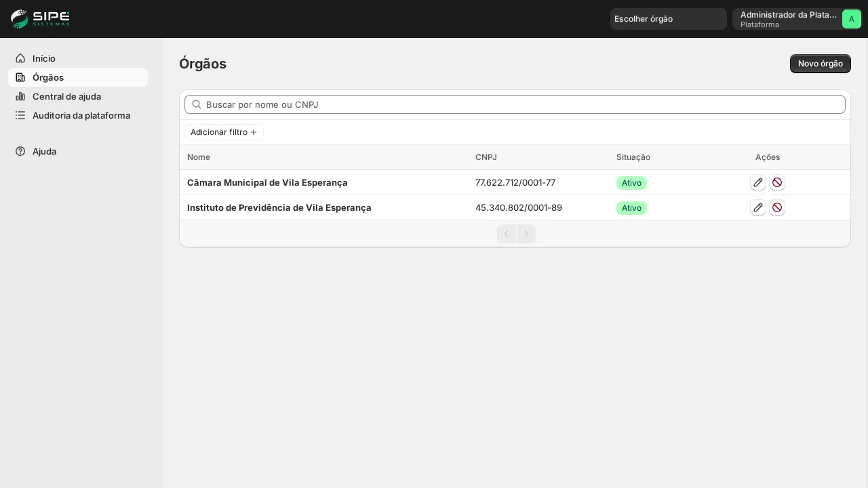Navigate to Início in sidebar
Viewport: 868px width, 488px height.
tap(78, 58)
